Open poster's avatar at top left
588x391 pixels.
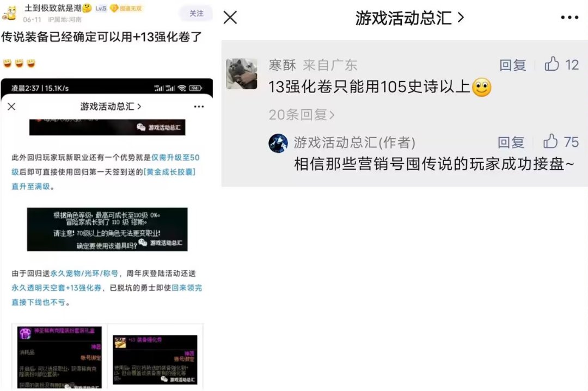[10, 14]
